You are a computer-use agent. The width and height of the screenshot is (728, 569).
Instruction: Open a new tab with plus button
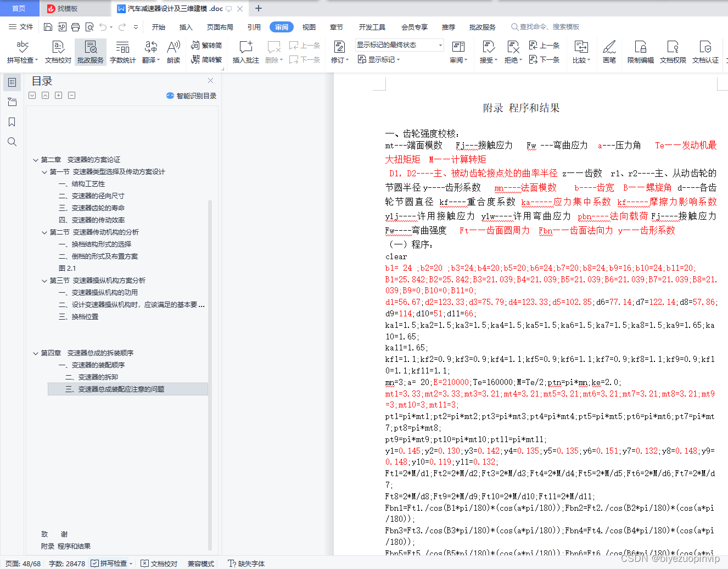coord(259,8)
